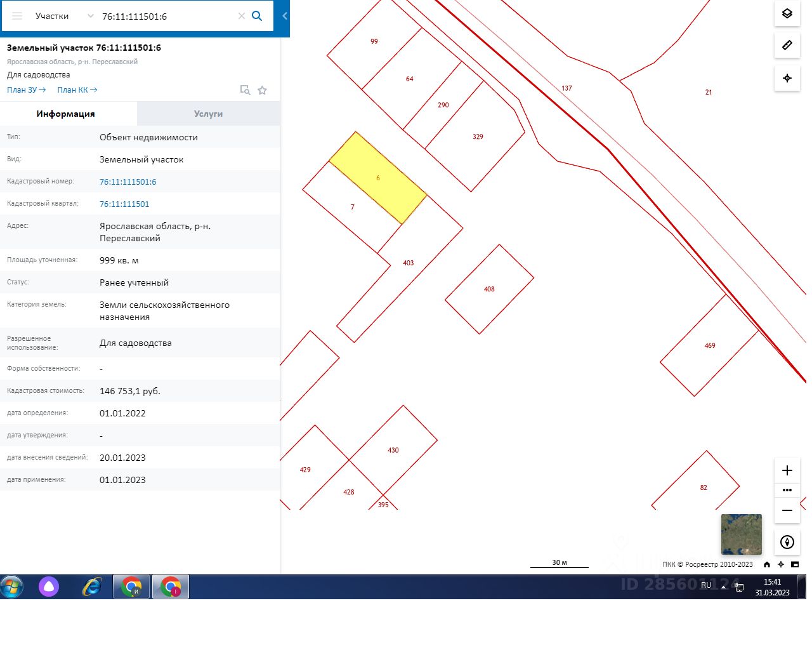Open the hamburger menu in search bar
812x650 pixels.
(x=17, y=16)
